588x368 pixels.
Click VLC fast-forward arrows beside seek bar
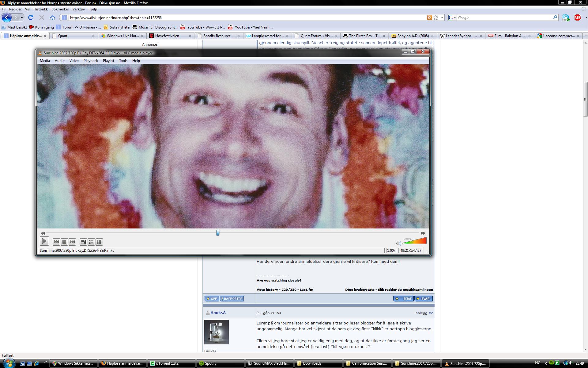click(x=423, y=233)
